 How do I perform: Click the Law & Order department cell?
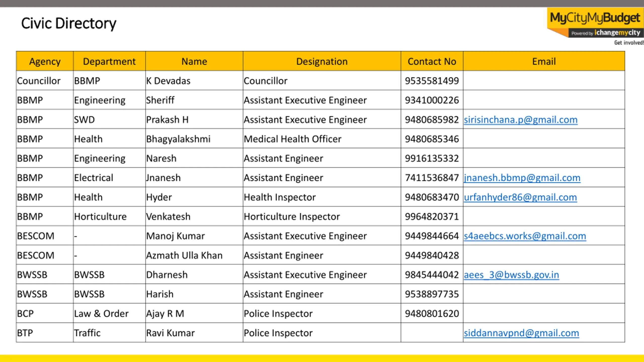coord(109,314)
